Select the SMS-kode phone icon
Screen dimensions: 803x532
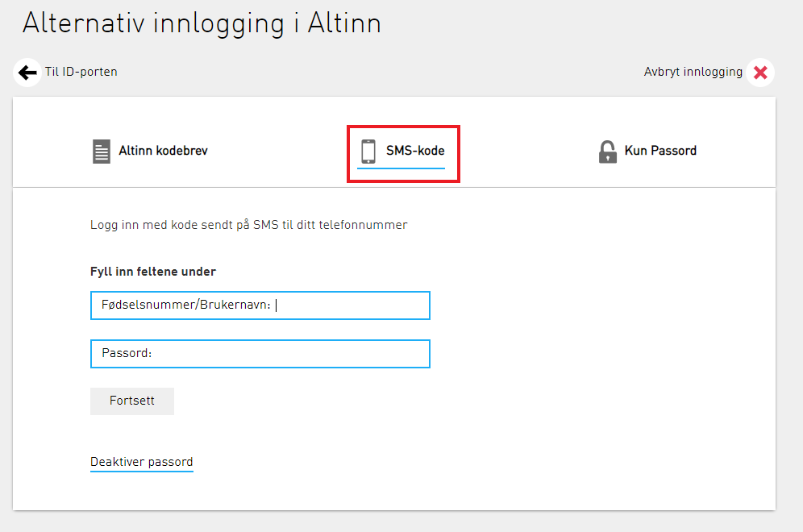368,152
